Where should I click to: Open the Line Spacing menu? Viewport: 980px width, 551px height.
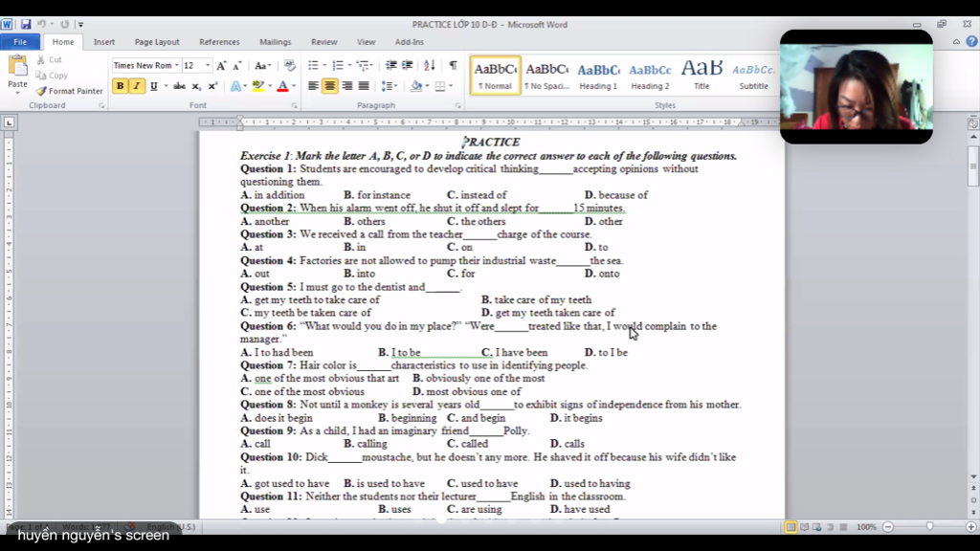tap(389, 86)
